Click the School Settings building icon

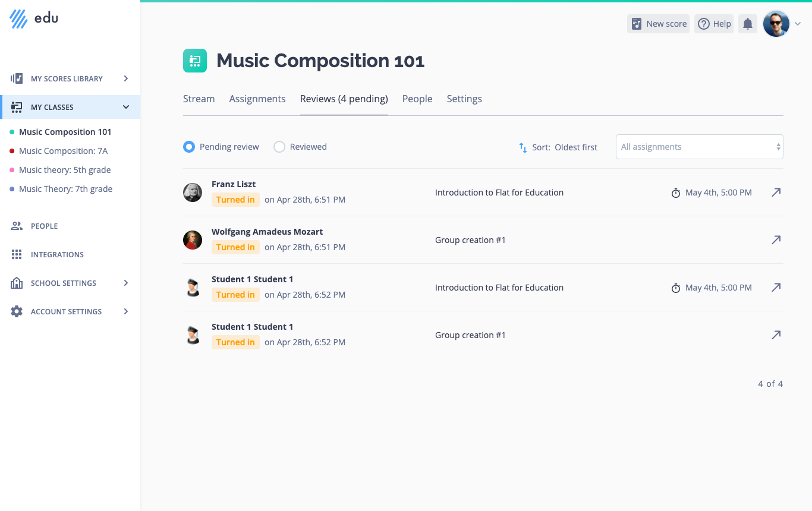pyautogui.click(x=17, y=283)
